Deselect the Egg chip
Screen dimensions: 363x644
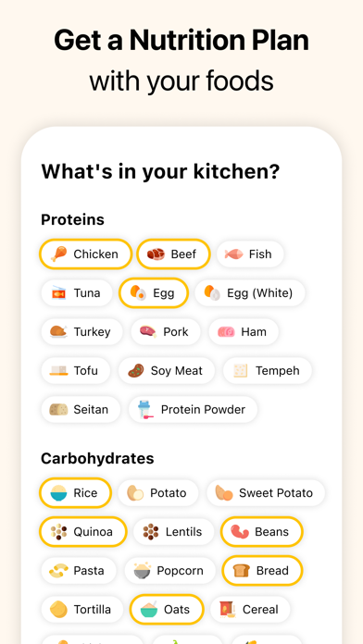click(154, 292)
